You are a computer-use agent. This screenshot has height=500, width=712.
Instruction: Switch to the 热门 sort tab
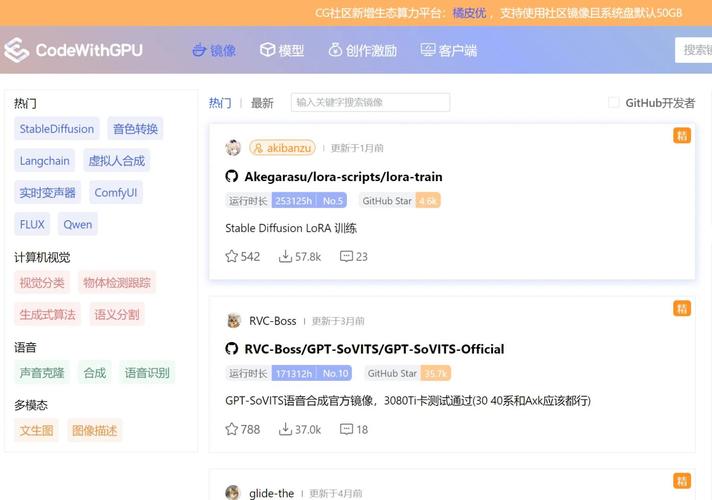pyautogui.click(x=220, y=103)
